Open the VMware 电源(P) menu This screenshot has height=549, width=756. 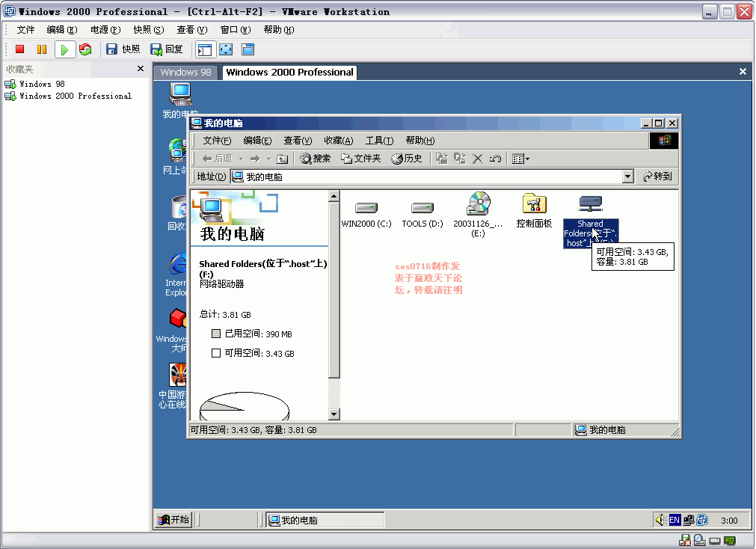point(105,30)
